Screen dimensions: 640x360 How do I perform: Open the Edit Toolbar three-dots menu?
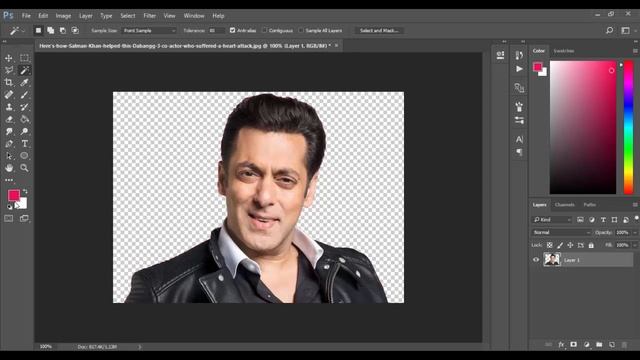click(x=9, y=180)
